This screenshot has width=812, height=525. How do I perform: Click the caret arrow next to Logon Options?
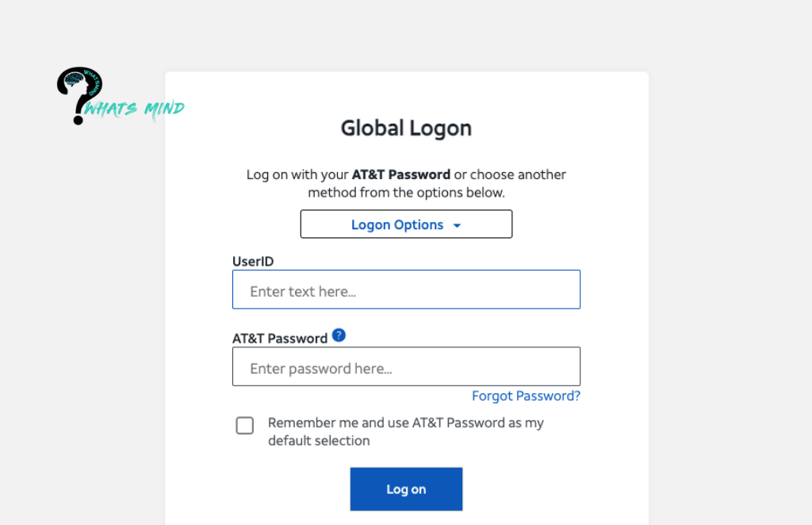click(x=457, y=225)
